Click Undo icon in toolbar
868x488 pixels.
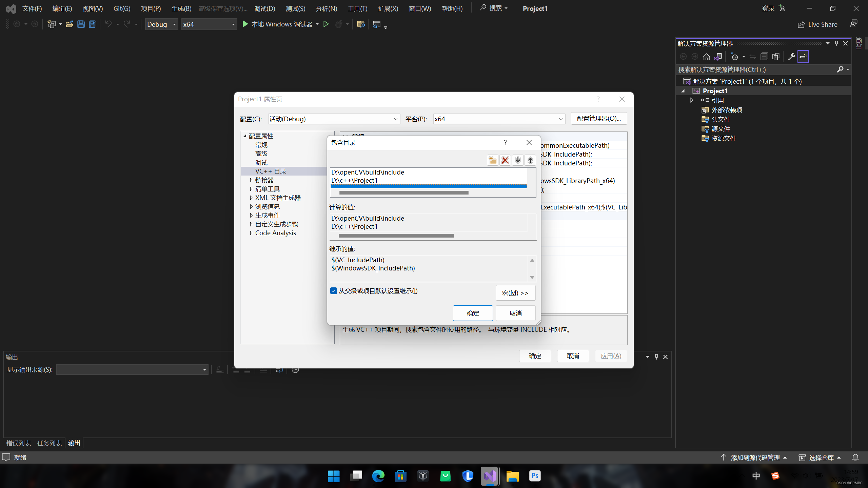tap(108, 24)
